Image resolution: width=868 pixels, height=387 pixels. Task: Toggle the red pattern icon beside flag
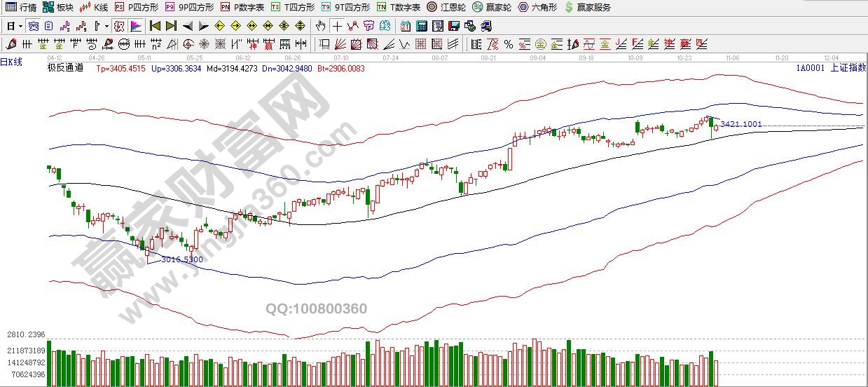pos(118,27)
